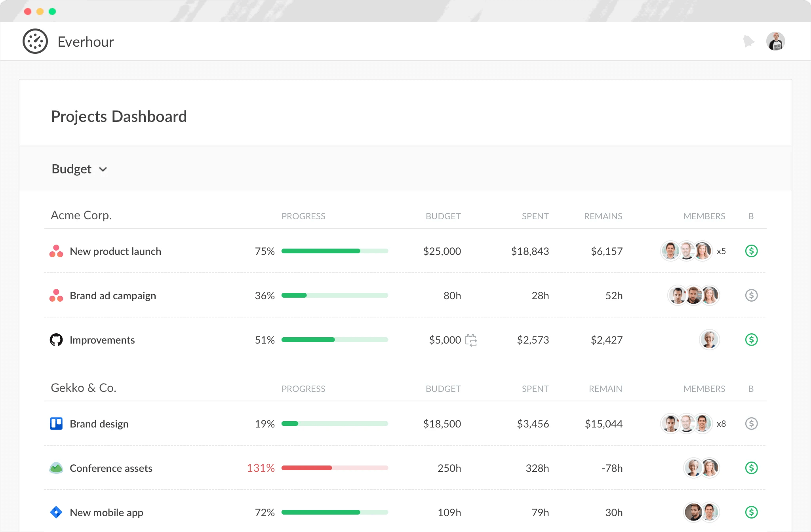Viewport: 811px width, 532px height.
Task: Open the Improvements project
Action: (x=102, y=340)
